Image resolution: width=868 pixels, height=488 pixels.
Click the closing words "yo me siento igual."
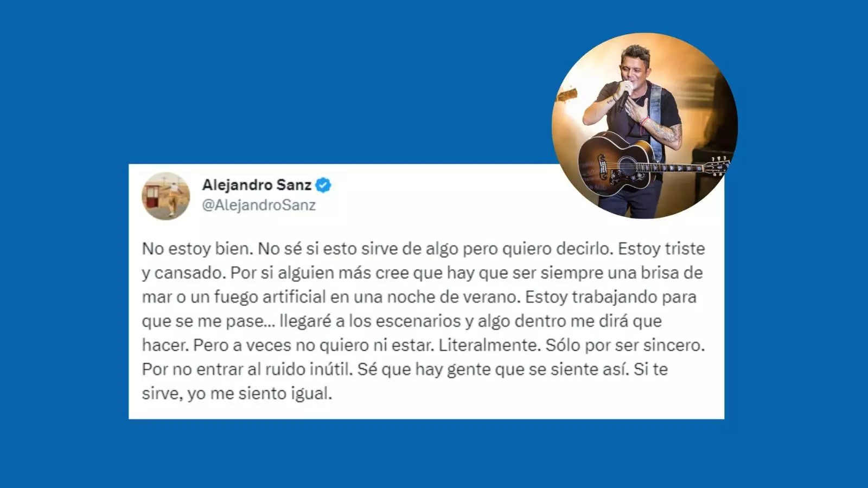259,394
